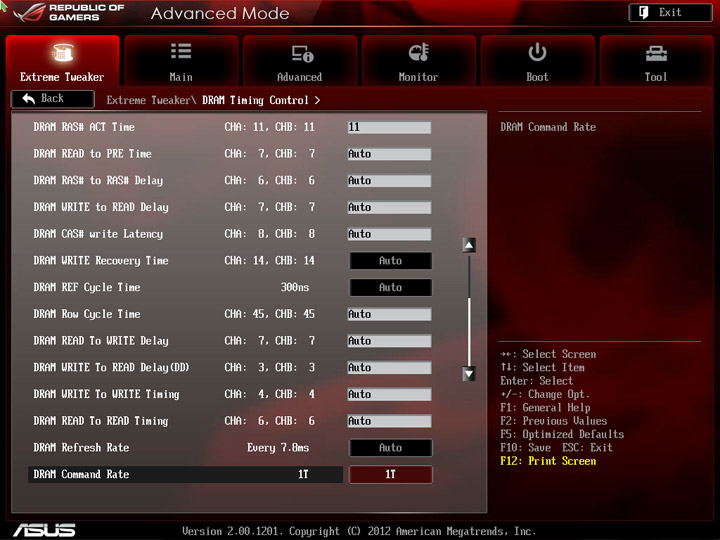Select DRAM Row Cycle Time label
This screenshot has width=720, height=540.
point(87,314)
